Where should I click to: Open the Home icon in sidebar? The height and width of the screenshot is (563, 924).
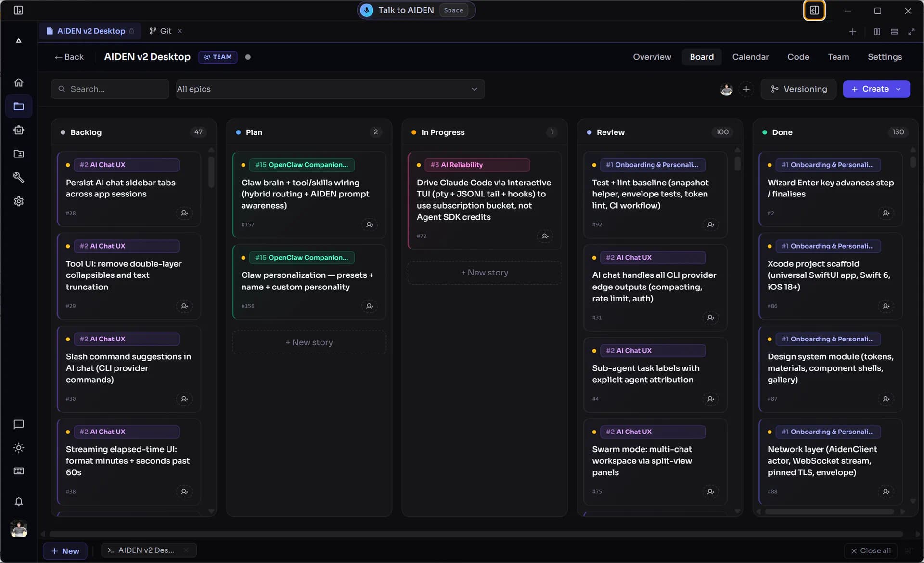coord(19,82)
